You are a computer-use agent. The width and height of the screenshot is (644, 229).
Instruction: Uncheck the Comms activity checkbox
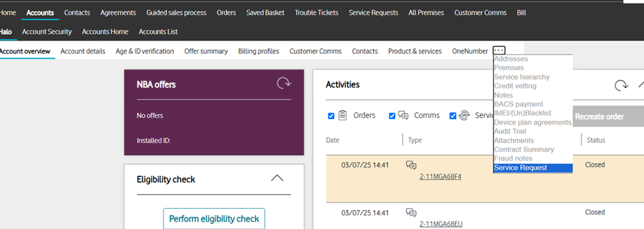[x=392, y=116]
